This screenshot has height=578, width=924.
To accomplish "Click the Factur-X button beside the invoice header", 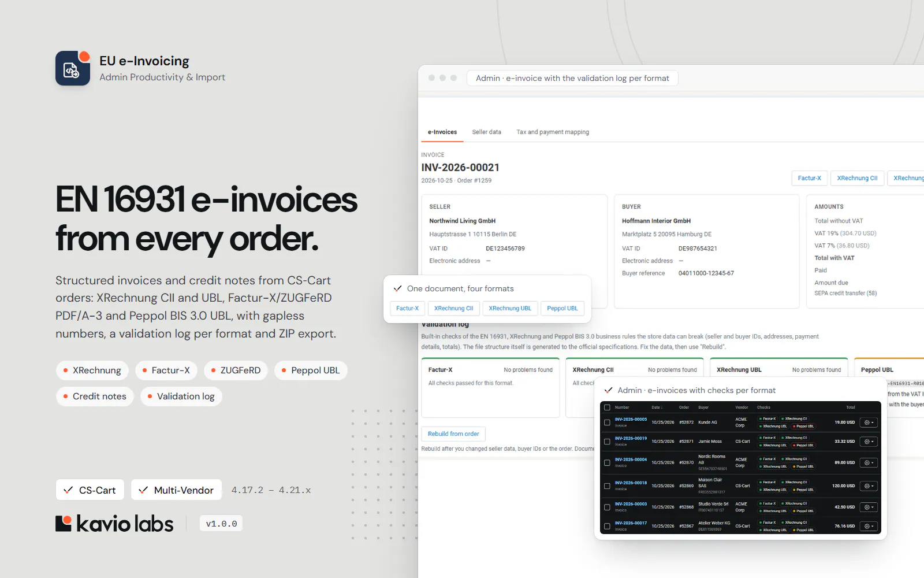I will (x=809, y=178).
